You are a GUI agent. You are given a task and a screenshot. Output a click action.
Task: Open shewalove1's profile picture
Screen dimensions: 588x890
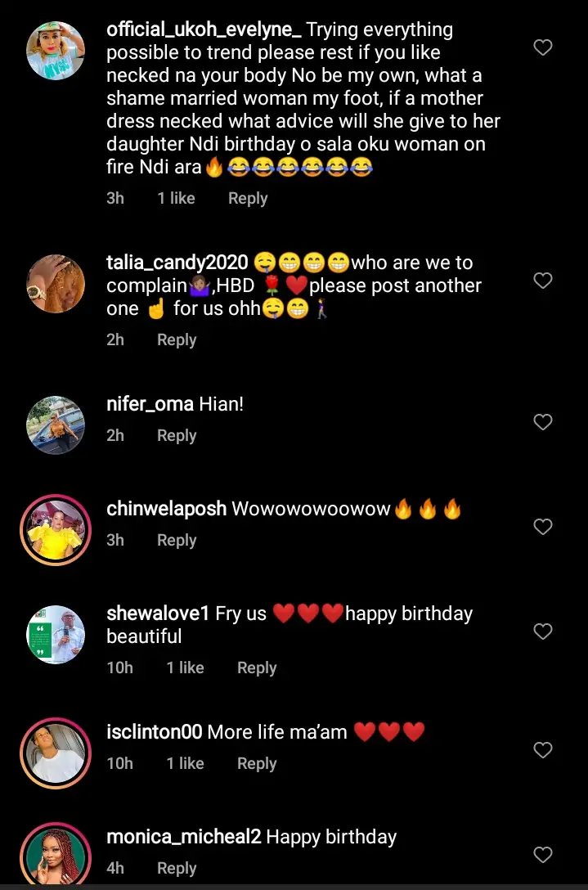tap(56, 634)
